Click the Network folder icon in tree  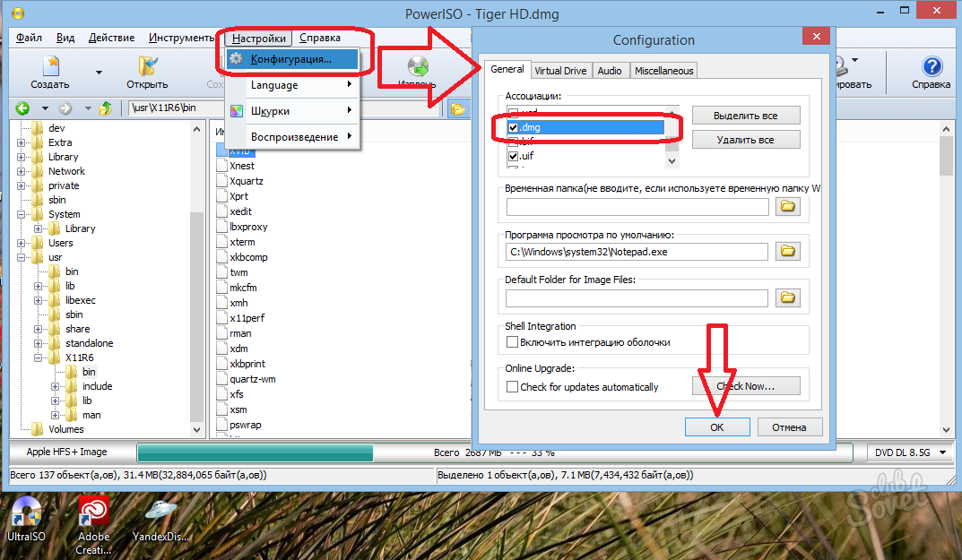point(38,171)
